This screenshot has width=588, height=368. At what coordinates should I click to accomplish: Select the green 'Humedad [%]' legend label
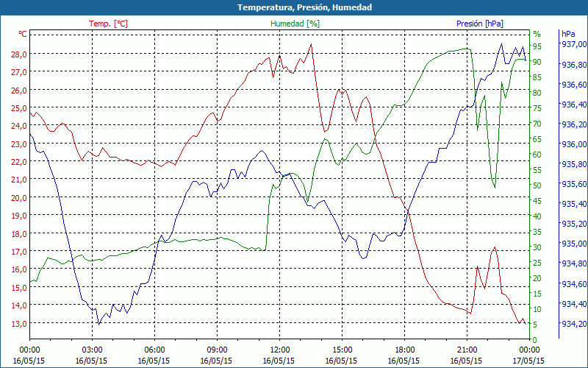pos(295,24)
